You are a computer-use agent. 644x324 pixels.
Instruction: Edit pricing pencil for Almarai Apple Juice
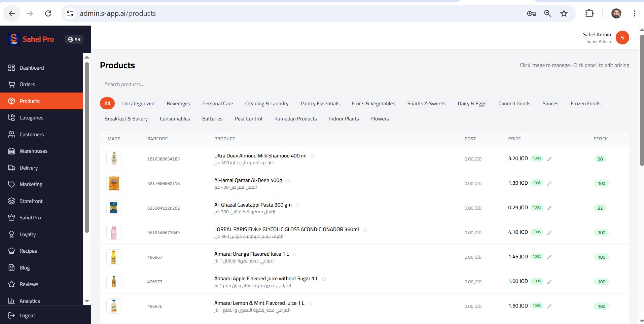coord(549,282)
